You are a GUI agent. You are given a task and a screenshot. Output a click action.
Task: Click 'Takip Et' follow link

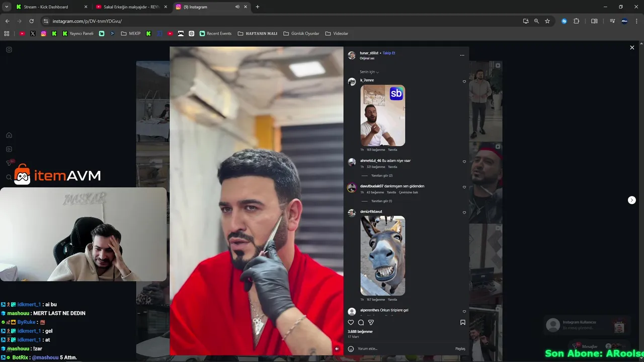point(389,53)
